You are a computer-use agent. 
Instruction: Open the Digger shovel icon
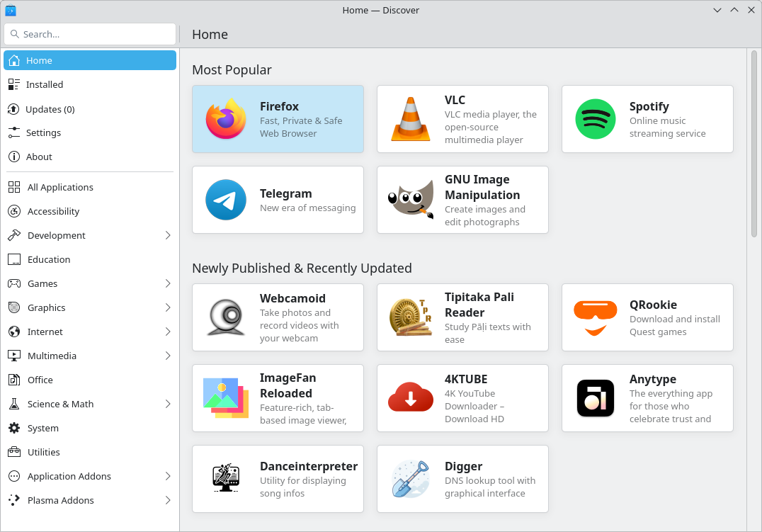coord(411,479)
